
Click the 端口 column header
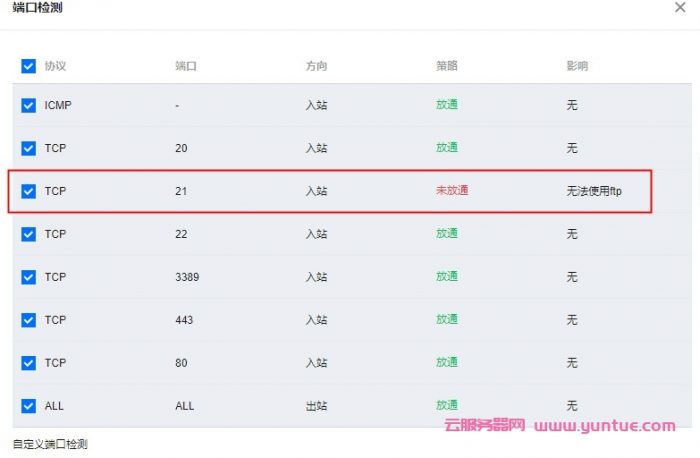pos(186,66)
